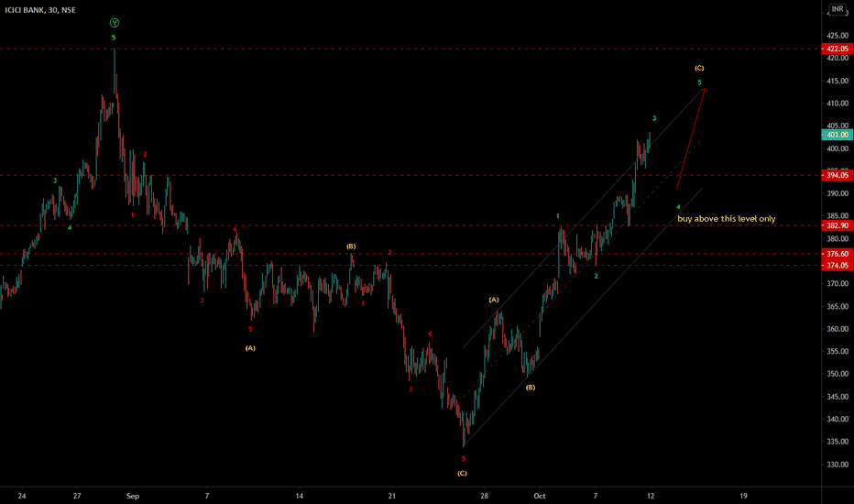Screen dimensions: 854x504
Task: Click the 12 date on time axis
Action: point(651,496)
